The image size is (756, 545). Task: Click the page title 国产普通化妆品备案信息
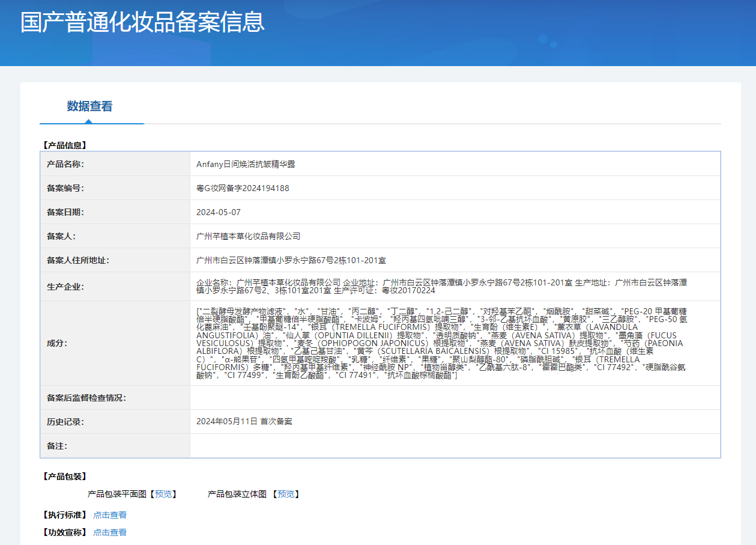coord(142,22)
